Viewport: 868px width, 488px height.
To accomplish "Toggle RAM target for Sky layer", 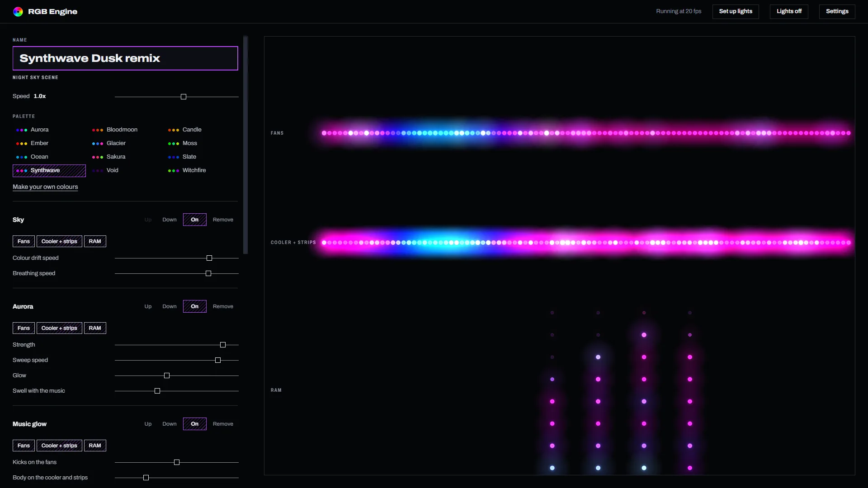I will (x=95, y=241).
